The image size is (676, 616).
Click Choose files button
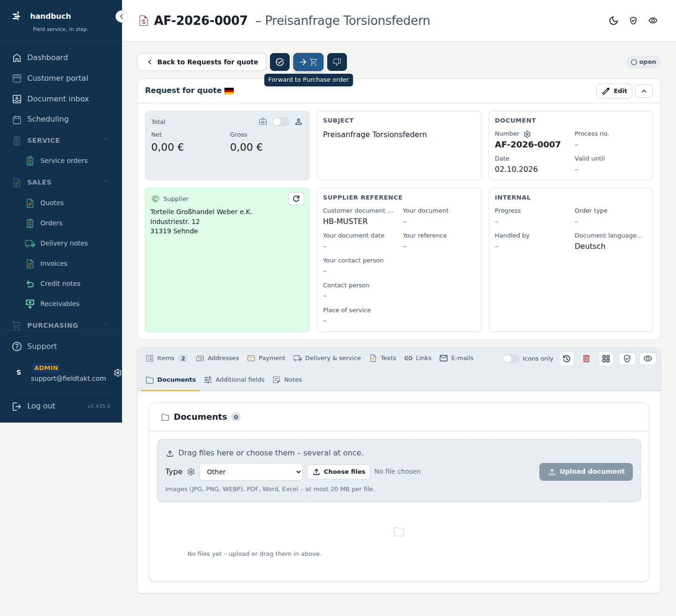click(x=338, y=472)
